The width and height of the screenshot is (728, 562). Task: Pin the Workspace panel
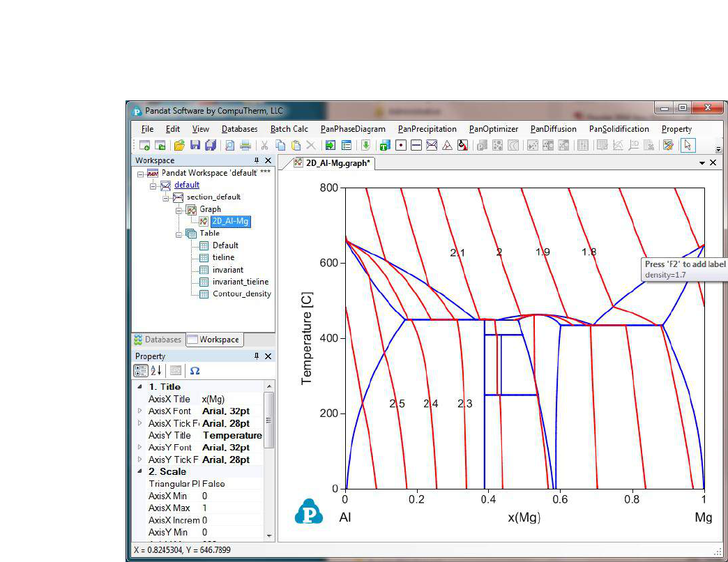[x=257, y=160]
